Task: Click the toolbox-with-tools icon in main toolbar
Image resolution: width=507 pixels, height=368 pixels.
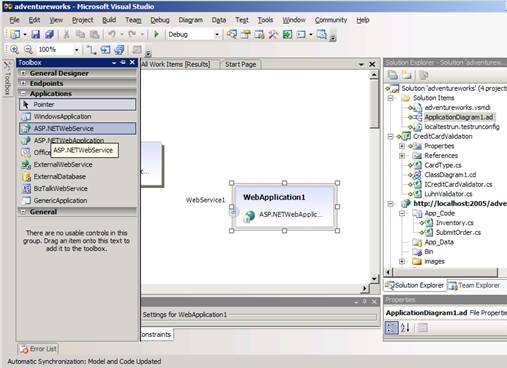Action: (273, 34)
